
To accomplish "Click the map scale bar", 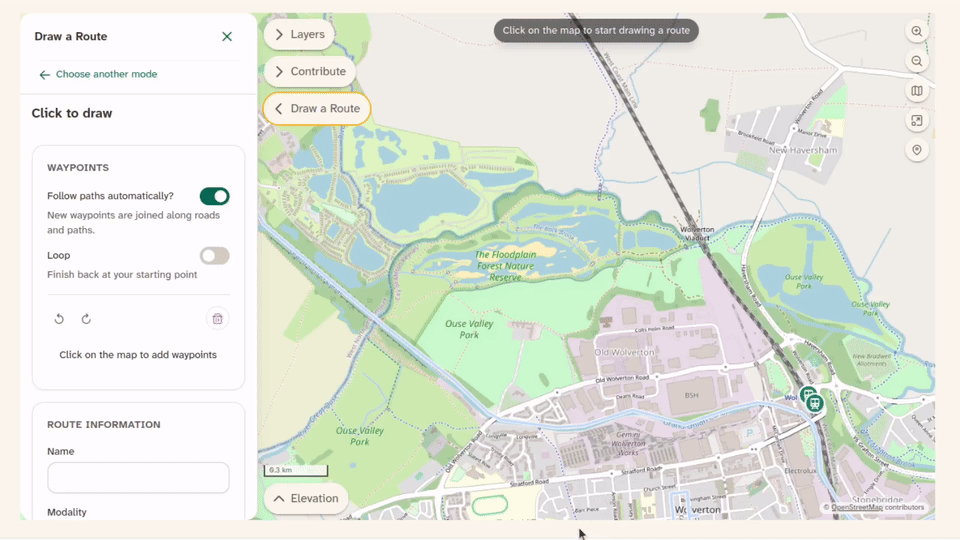I will click(296, 470).
